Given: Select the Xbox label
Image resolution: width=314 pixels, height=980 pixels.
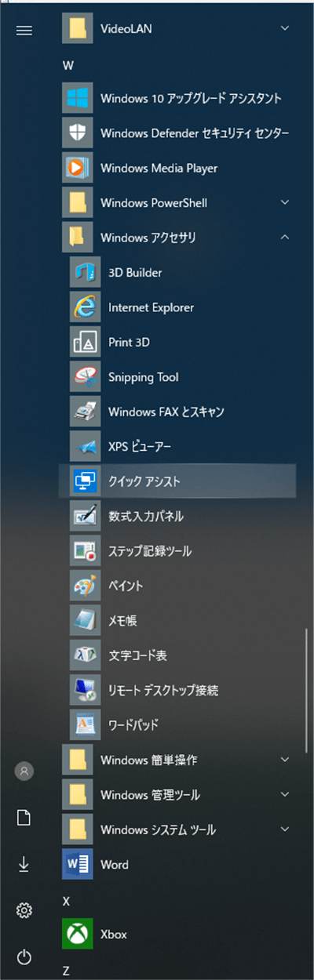Looking at the screenshot, I should pos(114,934).
